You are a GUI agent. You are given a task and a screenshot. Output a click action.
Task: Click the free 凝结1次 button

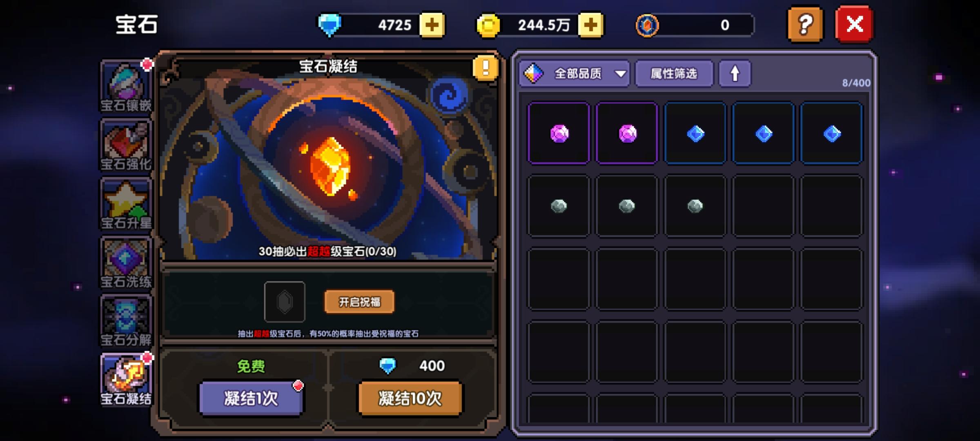tap(251, 398)
